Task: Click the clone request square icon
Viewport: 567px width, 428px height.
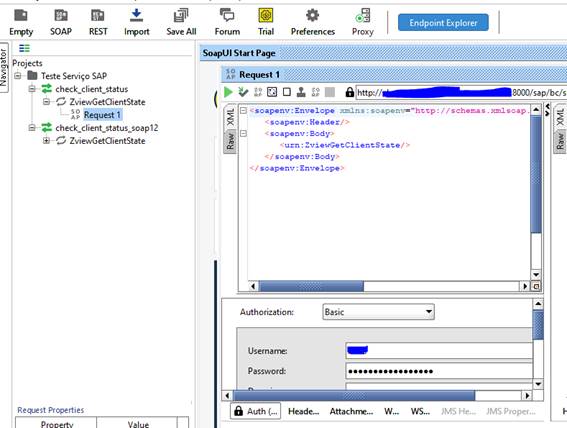Action: [x=287, y=92]
